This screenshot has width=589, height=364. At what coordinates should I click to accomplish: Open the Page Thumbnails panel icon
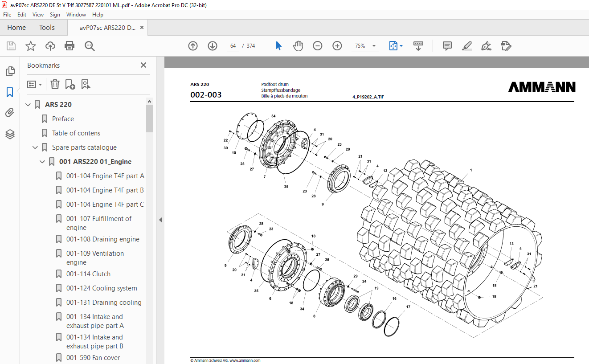(x=10, y=71)
